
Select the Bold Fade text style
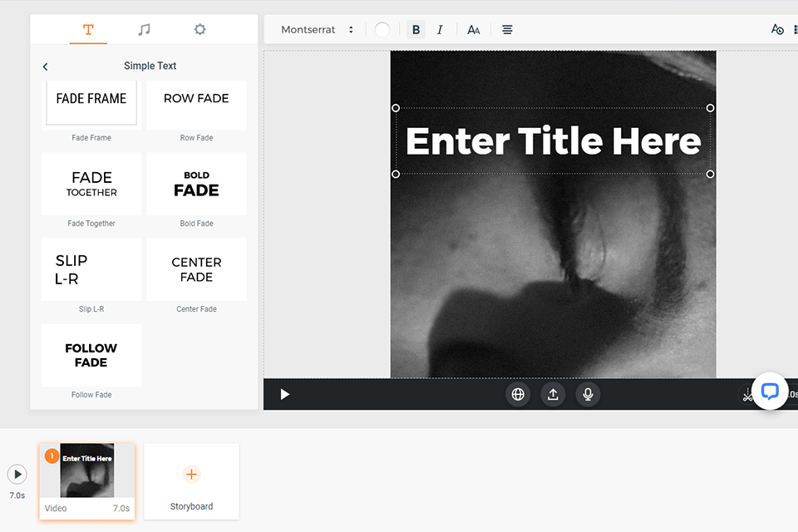click(195, 184)
